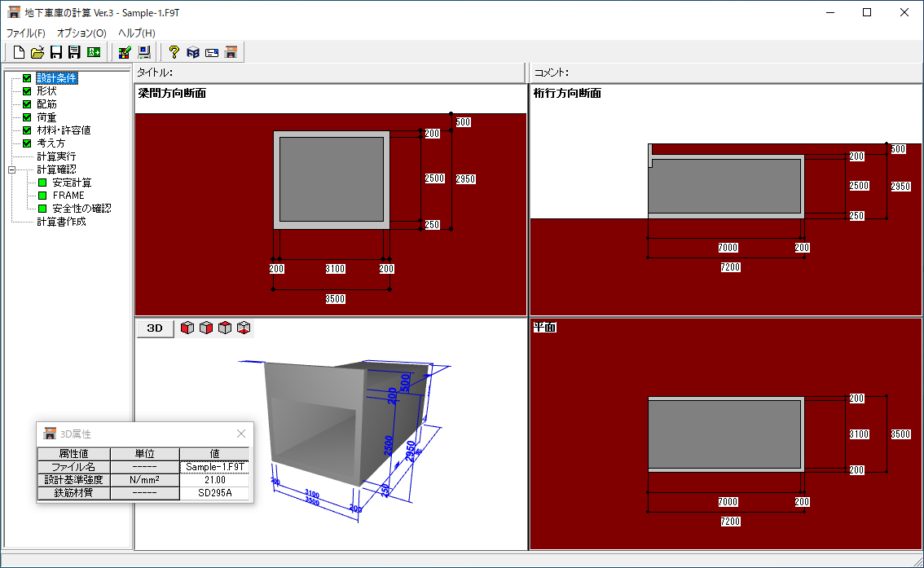The image size is (924, 568).
Task: Click the green box beside FRAME
Action: 42,196
